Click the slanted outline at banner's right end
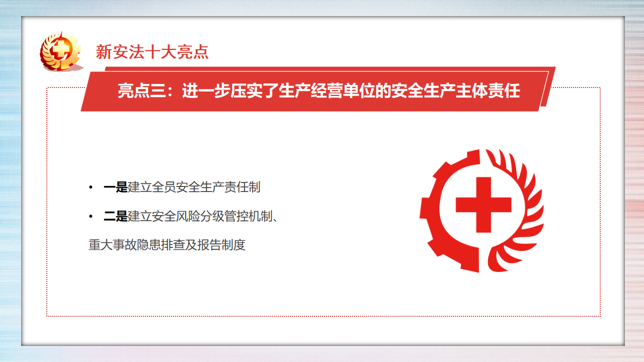This screenshot has height=362, width=644. (547, 89)
